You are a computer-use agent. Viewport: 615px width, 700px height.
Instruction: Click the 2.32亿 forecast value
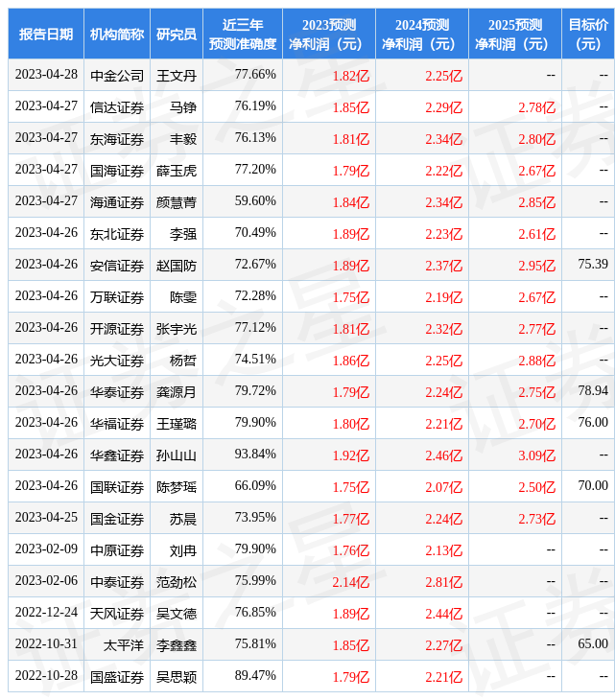point(443,330)
